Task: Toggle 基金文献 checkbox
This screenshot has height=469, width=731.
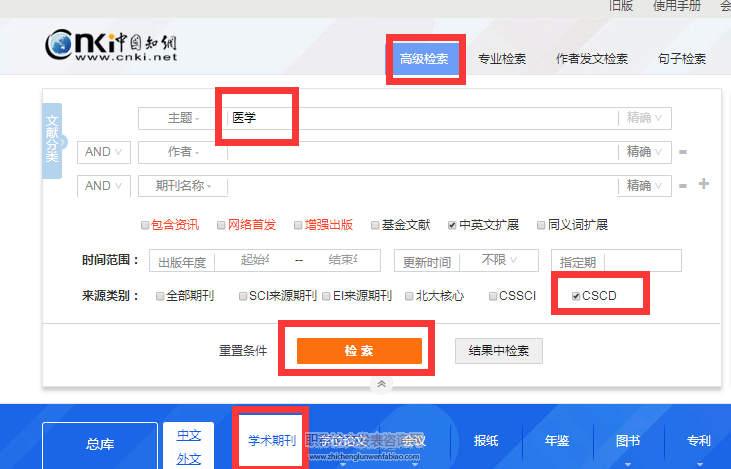Action: pos(375,226)
